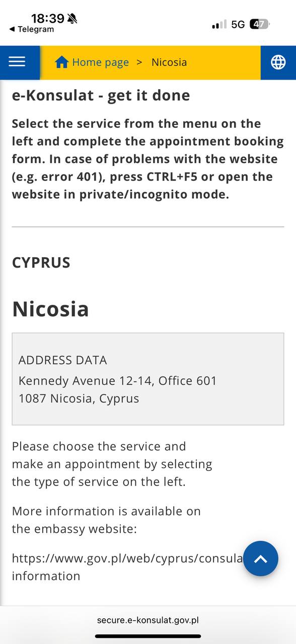This screenshot has height=644, width=296.
Task: Tap the e-Konsulat - get it done title
Action: pyautogui.click(x=101, y=95)
